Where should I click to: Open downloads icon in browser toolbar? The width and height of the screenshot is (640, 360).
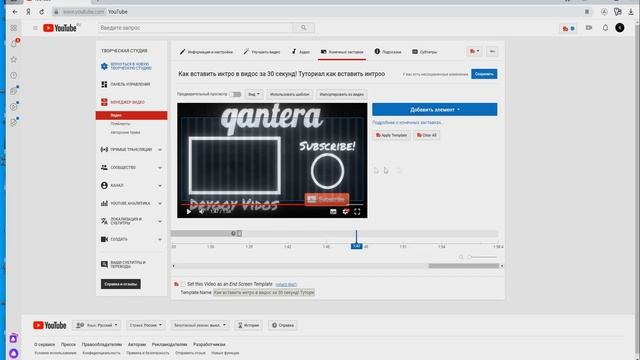click(631, 12)
